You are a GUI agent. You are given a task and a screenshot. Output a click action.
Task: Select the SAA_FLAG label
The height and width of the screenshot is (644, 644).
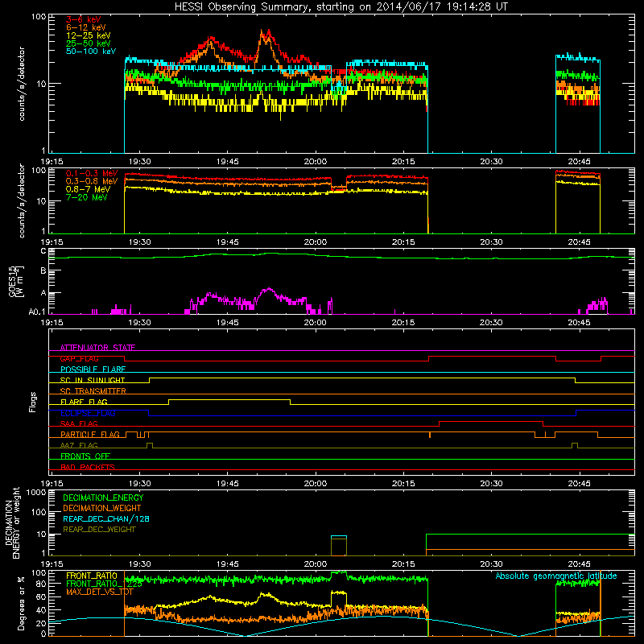tap(79, 423)
